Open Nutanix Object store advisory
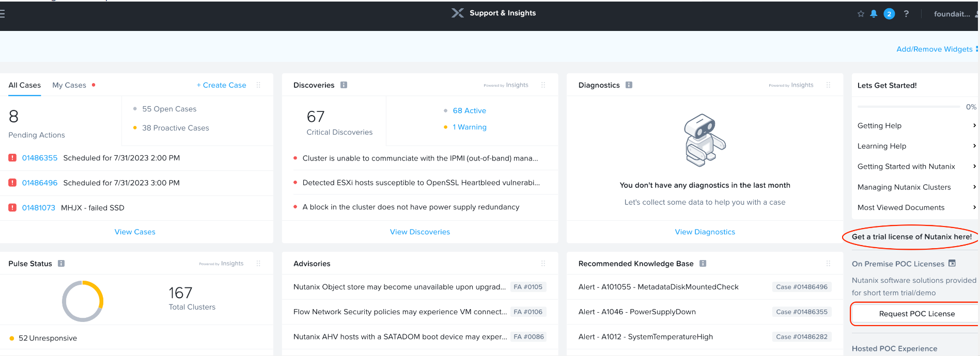Viewport: 980px width, 356px height. click(399, 287)
